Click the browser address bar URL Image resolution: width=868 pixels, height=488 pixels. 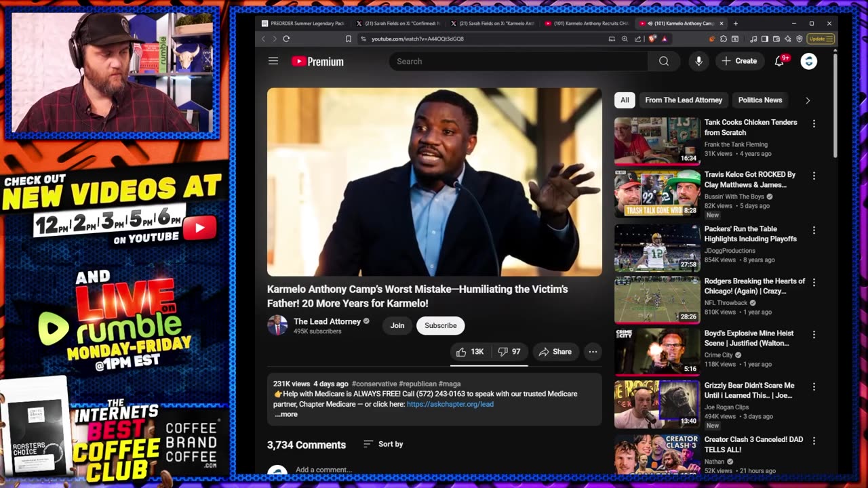(x=418, y=39)
